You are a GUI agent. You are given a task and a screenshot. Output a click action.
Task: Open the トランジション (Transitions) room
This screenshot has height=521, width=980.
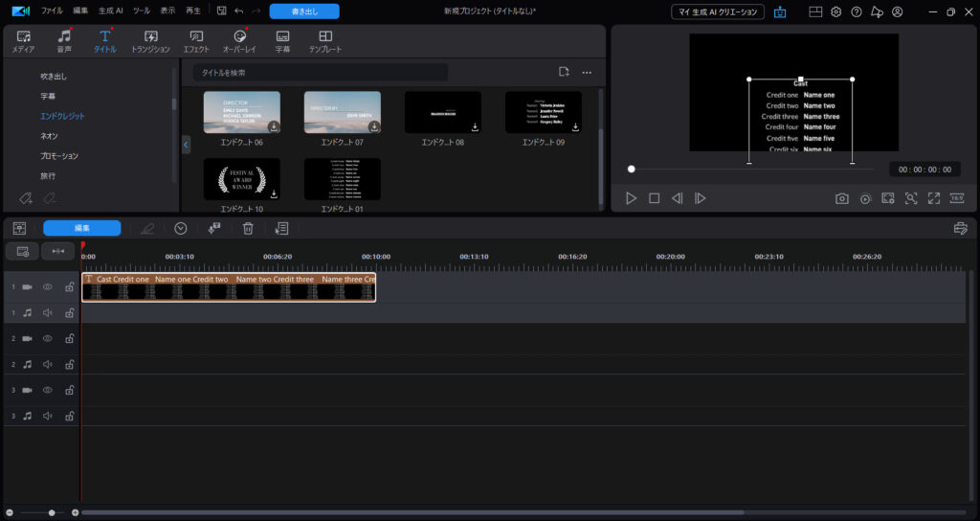click(x=150, y=40)
